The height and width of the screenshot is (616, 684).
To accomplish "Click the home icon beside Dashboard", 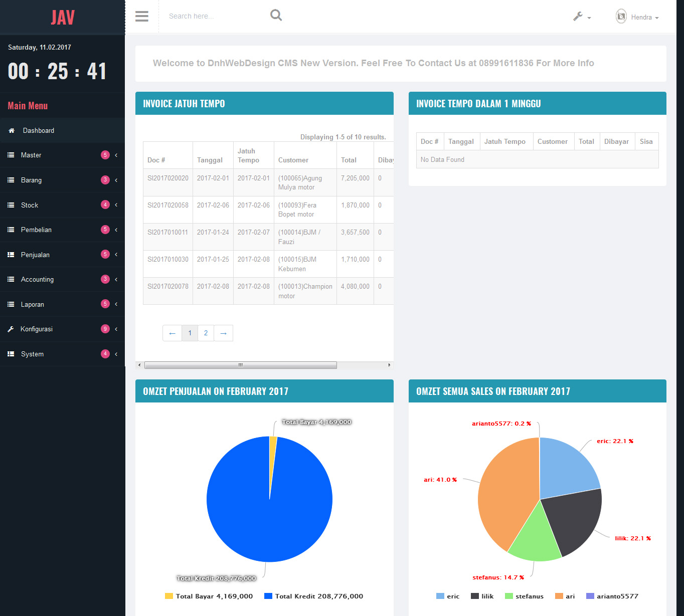I will pyautogui.click(x=12, y=131).
